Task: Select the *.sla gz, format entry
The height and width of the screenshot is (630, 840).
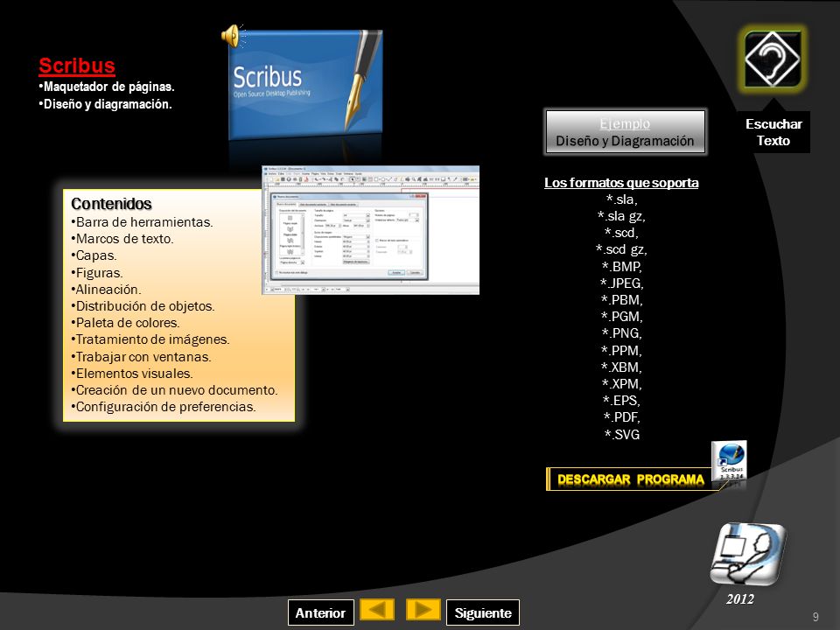Action: [621, 216]
